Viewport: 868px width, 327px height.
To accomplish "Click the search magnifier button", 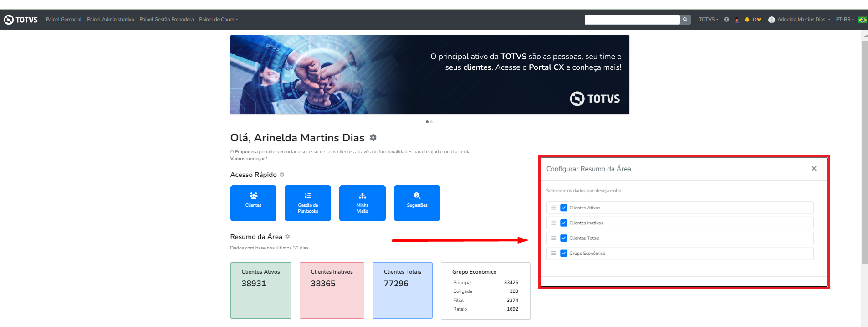I will coord(685,20).
